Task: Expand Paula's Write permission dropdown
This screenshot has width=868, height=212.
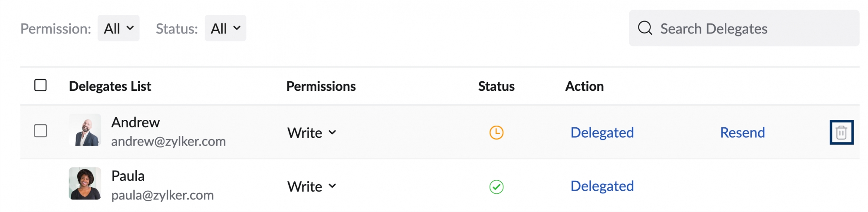Action: click(312, 186)
